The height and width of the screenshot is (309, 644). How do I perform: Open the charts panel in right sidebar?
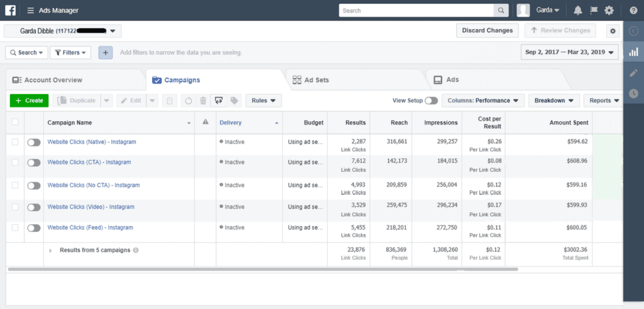coord(634,51)
